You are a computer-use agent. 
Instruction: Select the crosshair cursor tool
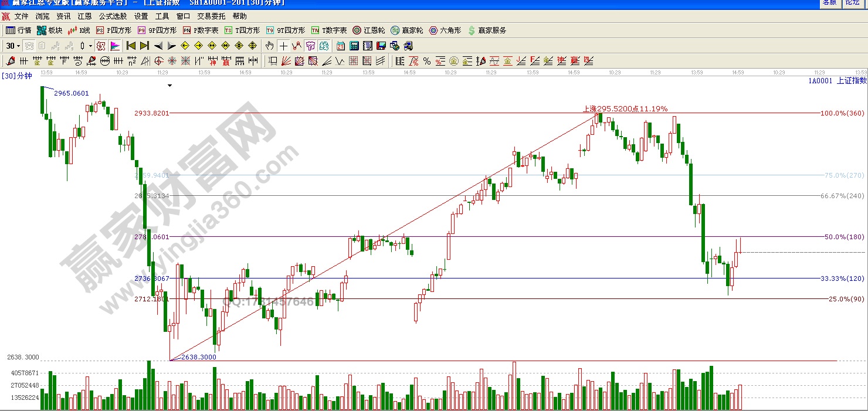(283, 46)
